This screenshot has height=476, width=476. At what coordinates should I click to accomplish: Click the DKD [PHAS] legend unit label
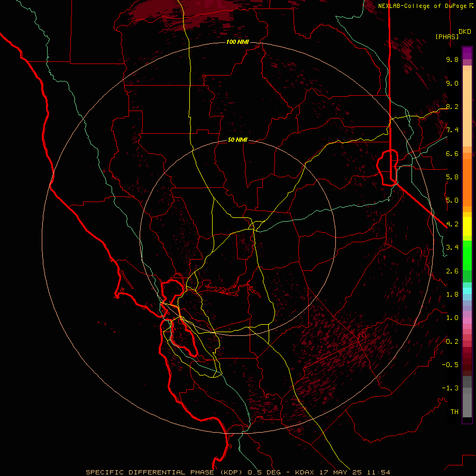pyautogui.click(x=453, y=34)
